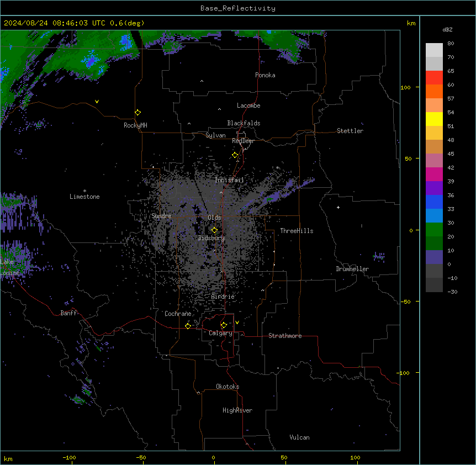Select the Sylvan label

(215, 135)
